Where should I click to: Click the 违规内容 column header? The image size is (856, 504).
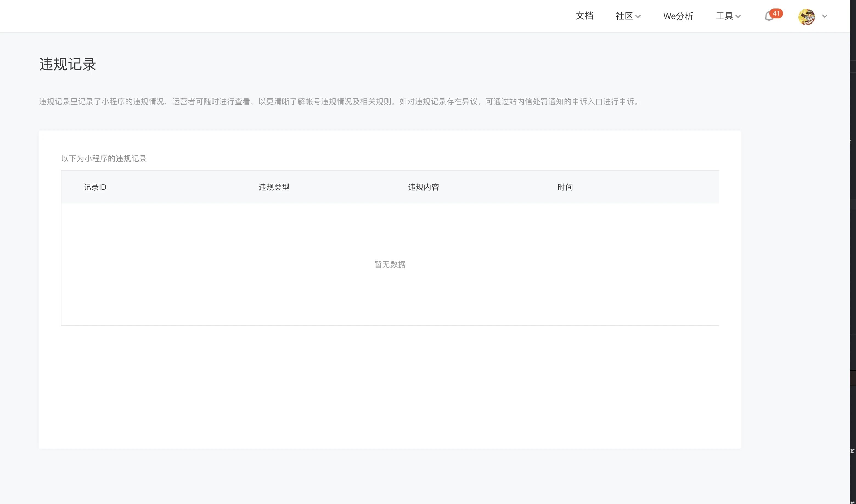pyautogui.click(x=423, y=187)
